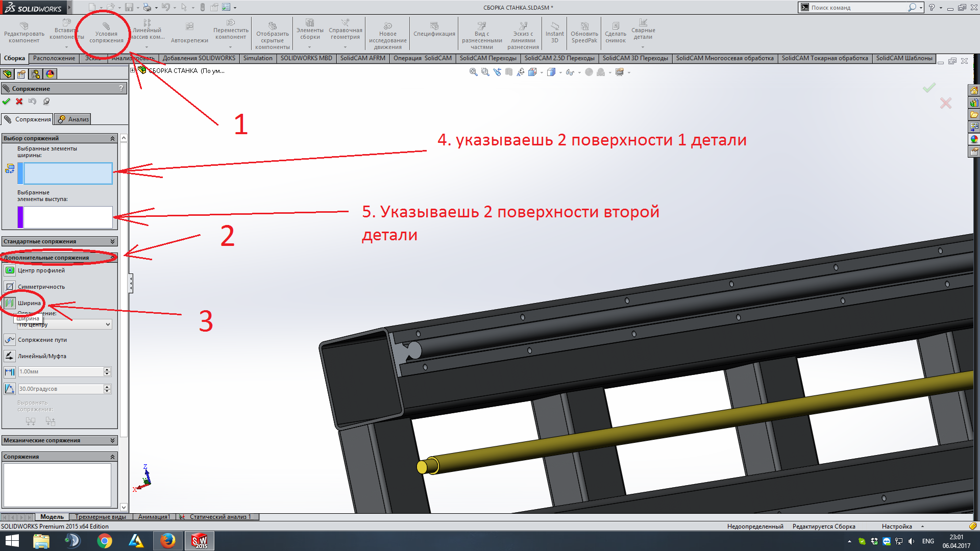The height and width of the screenshot is (551, 980).
Task: Open the По центру constraint dropdown
Action: tap(108, 324)
